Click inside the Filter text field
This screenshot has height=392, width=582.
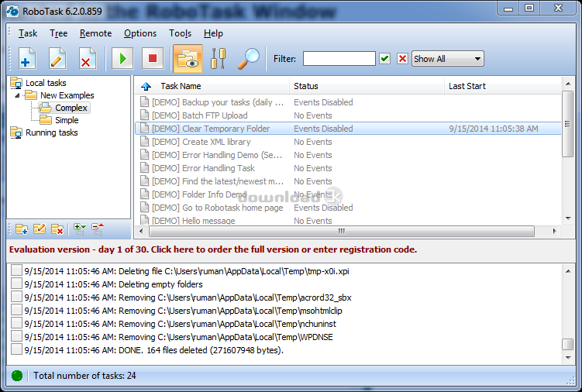[x=339, y=59]
